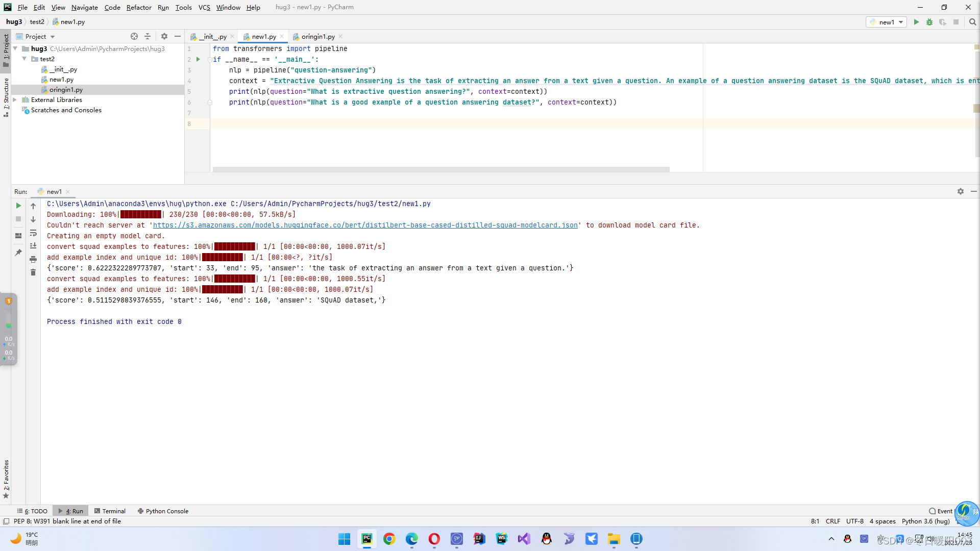This screenshot has width=980, height=551.
Task: Show hidden system tray icons
Action: point(831,539)
